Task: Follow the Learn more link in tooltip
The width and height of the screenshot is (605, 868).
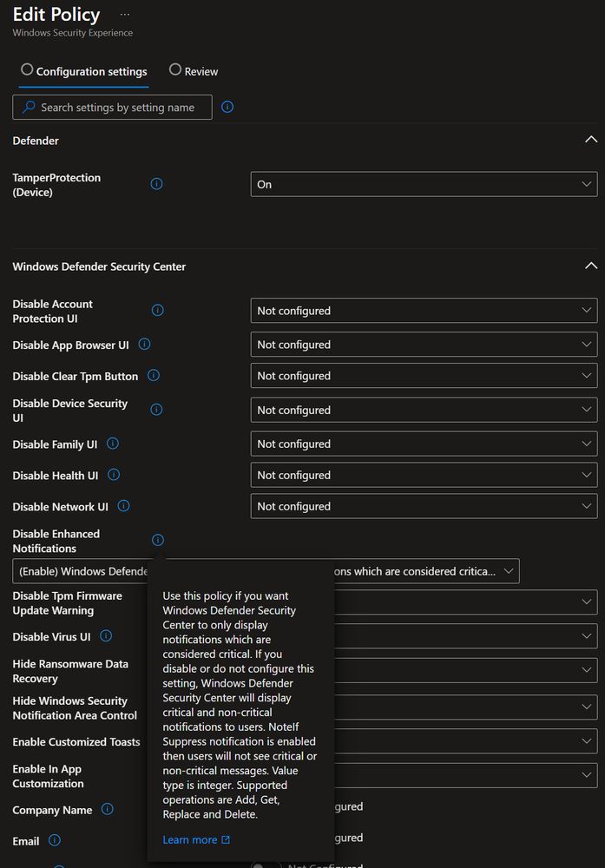Action: point(190,839)
